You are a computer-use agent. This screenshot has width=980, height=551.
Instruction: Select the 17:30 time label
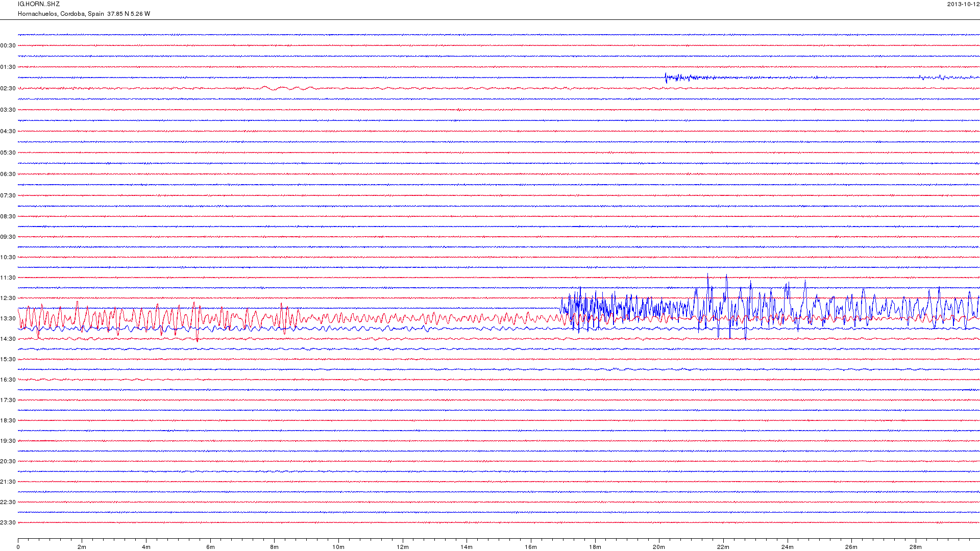pos(8,400)
